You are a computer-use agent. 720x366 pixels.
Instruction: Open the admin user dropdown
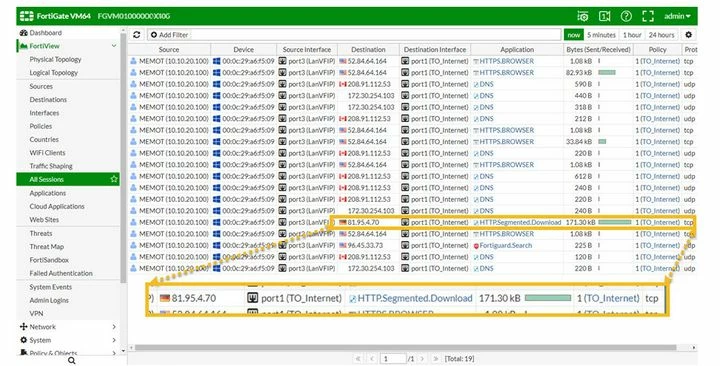677,16
